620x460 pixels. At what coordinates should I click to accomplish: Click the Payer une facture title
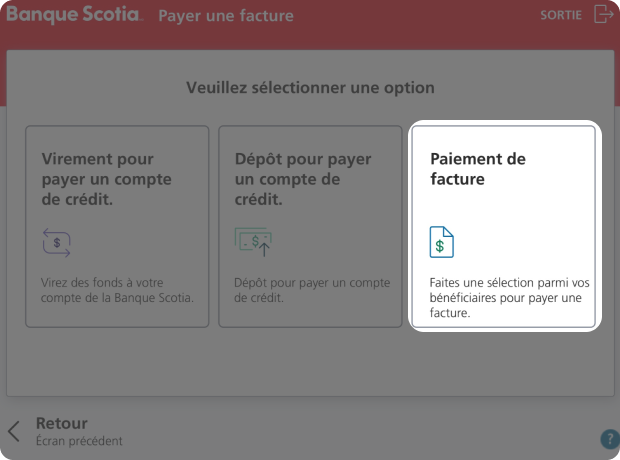(x=226, y=16)
